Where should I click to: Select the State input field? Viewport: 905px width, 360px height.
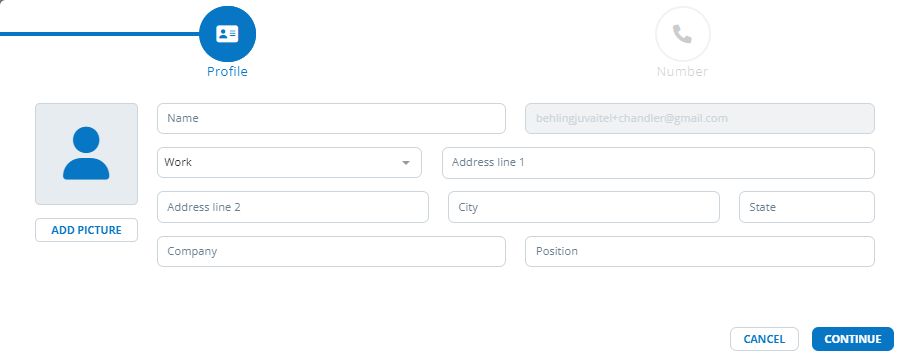coord(807,207)
